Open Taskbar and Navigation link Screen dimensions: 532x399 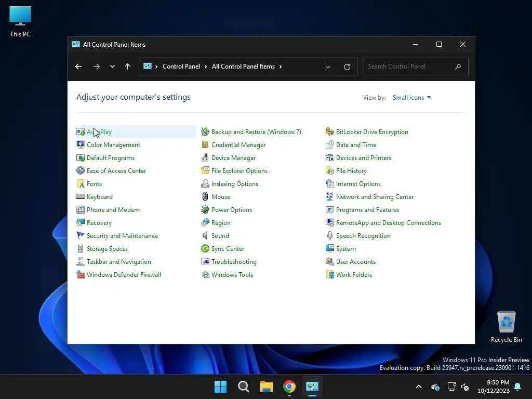coord(119,262)
